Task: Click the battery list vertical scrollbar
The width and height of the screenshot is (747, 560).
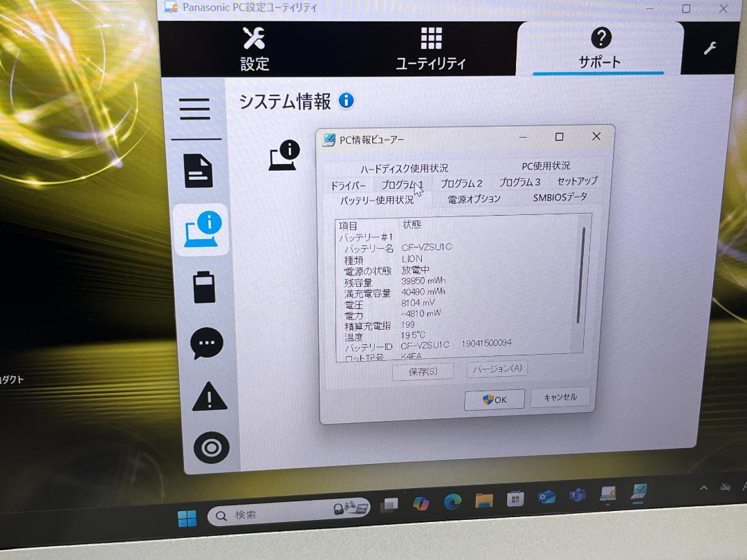Action: pyautogui.click(x=581, y=274)
